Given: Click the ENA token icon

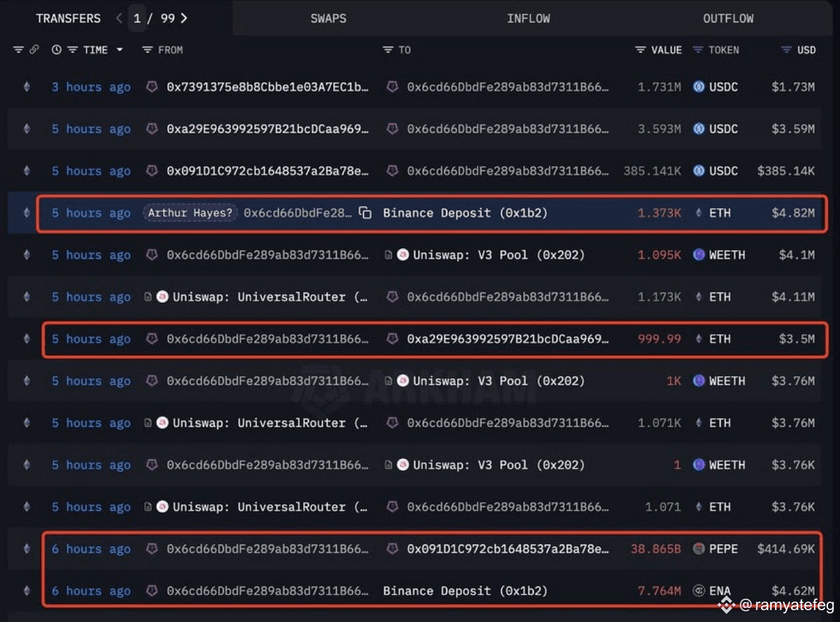Looking at the screenshot, I should pos(699,591).
